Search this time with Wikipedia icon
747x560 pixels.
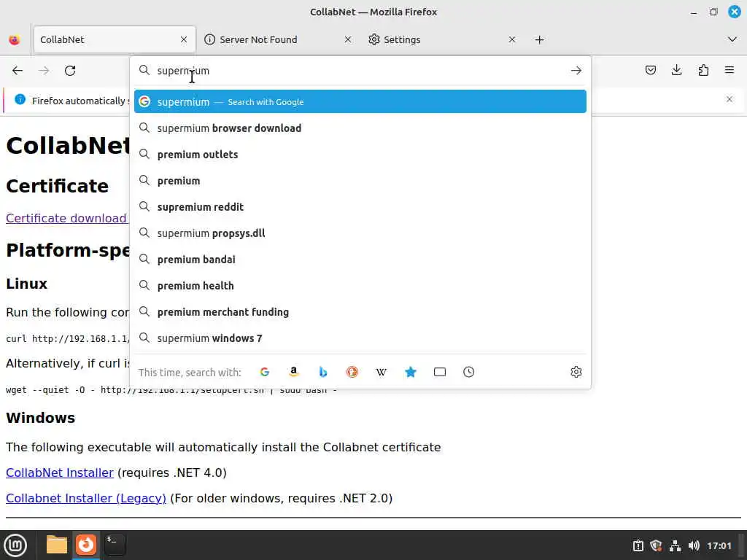(381, 372)
